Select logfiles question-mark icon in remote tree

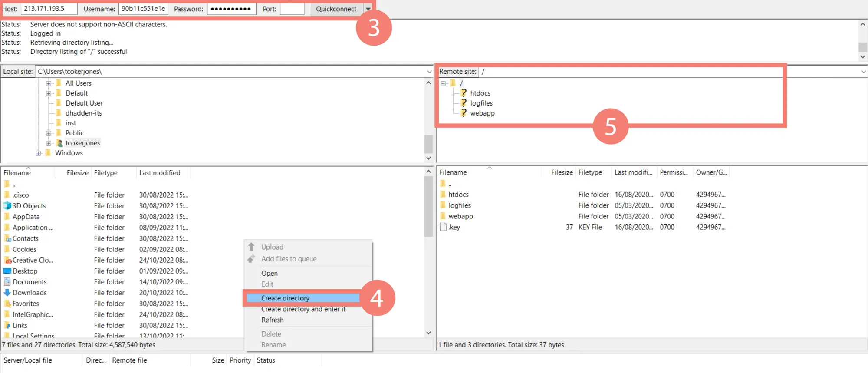[x=464, y=103]
